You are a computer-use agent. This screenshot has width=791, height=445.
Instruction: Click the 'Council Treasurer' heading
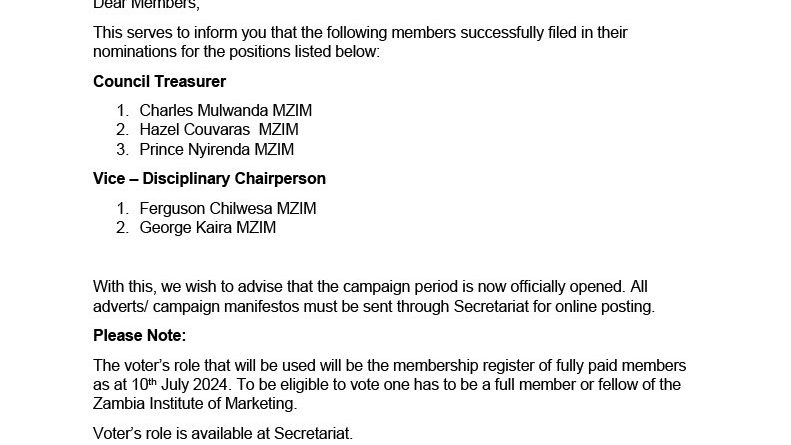point(159,81)
